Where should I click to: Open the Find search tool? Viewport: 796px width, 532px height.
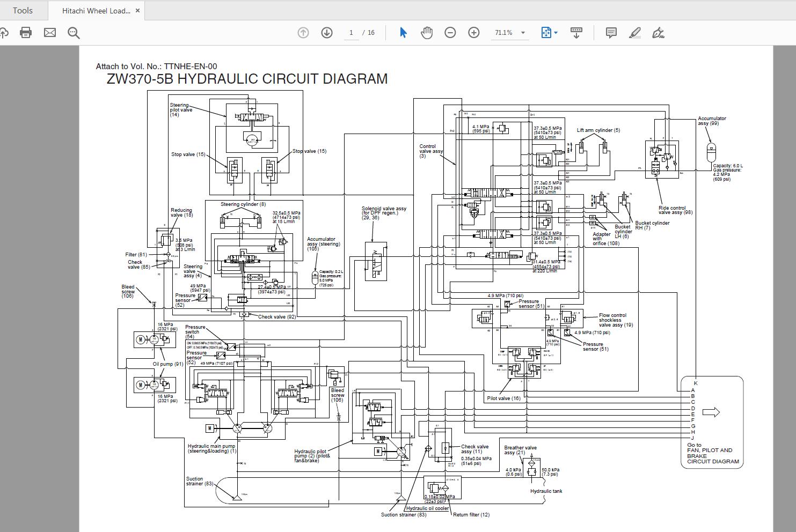(74, 32)
